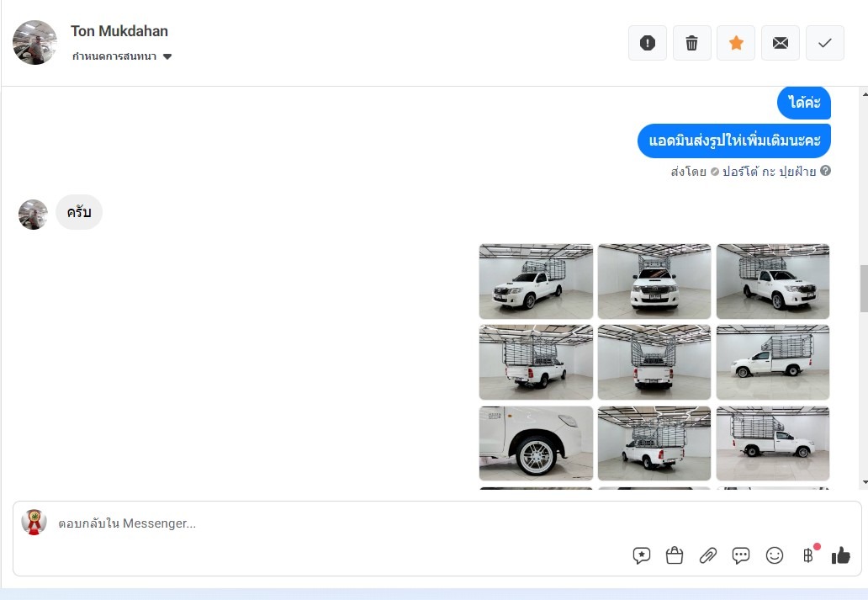Click the chat scrollbar thumb

point(864,289)
